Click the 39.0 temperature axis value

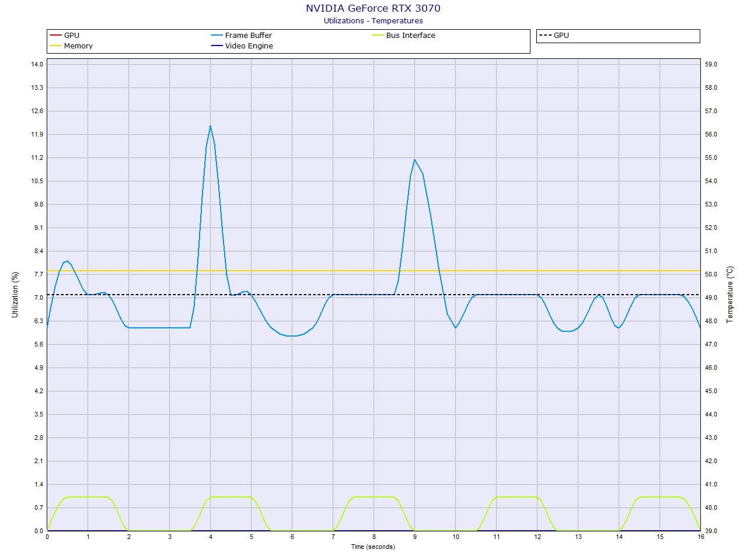coord(711,531)
